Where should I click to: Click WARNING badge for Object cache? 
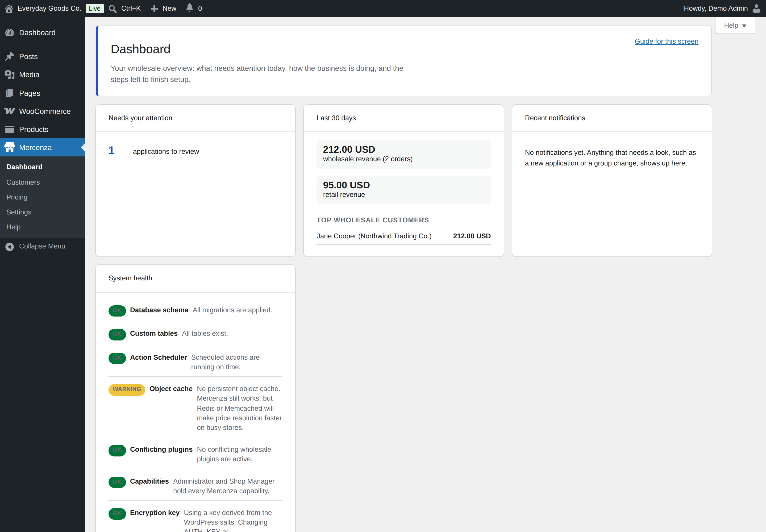127,389
